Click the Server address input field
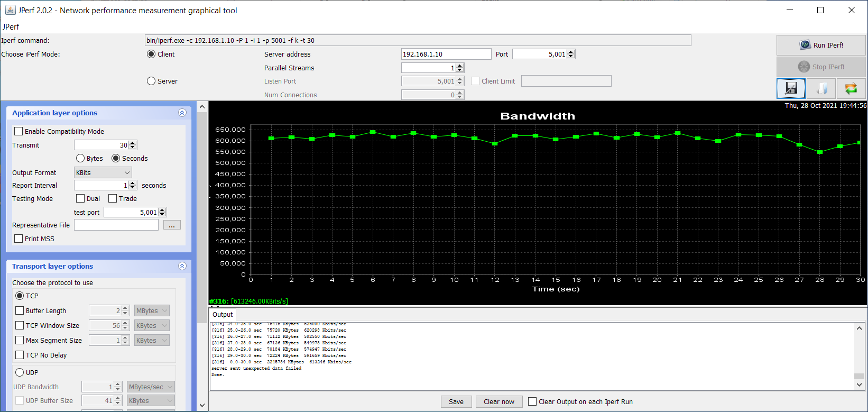Image resolution: width=868 pixels, height=412 pixels. (x=446, y=54)
